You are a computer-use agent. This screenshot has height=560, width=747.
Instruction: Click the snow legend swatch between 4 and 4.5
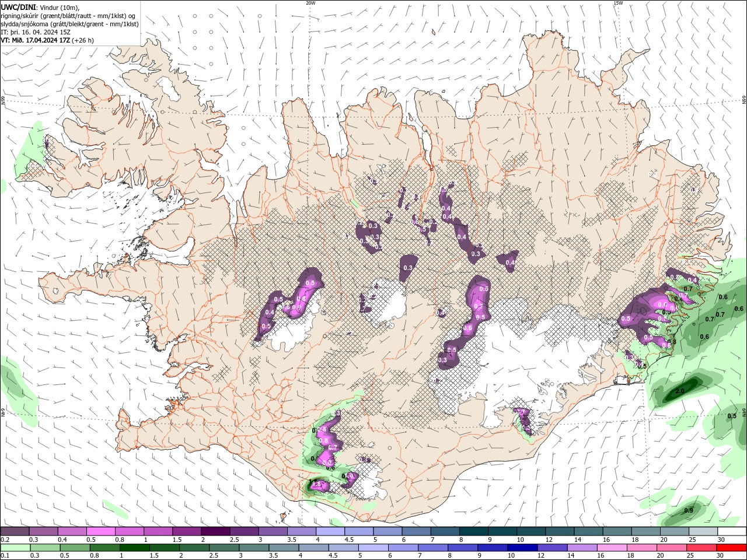[330, 531]
